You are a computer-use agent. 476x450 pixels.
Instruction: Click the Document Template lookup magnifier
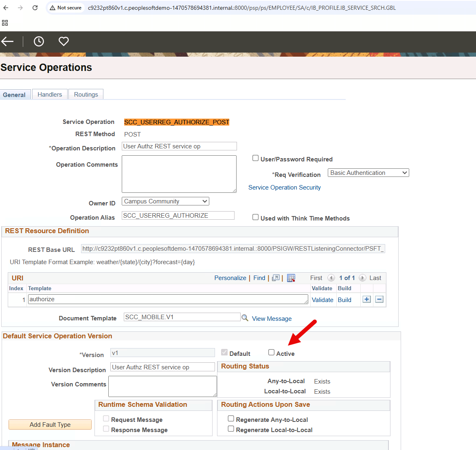point(245,318)
